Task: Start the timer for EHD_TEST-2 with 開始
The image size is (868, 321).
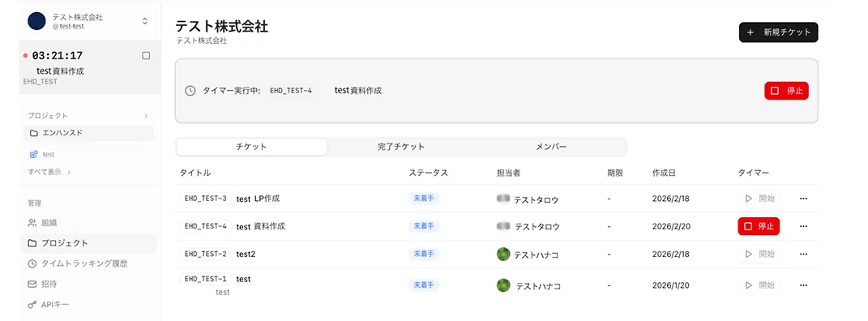Action: (x=759, y=254)
